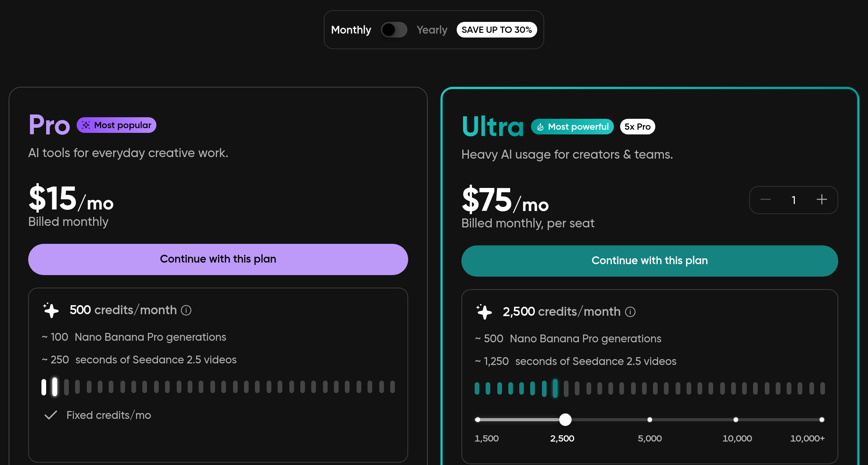Click the Ultra teal credits usage bar

click(649, 388)
